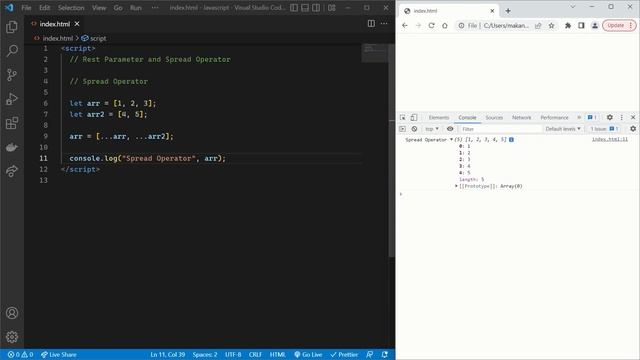Open the Accounts menu icon
The height and width of the screenshot is (360, 640).
point(12,313)
